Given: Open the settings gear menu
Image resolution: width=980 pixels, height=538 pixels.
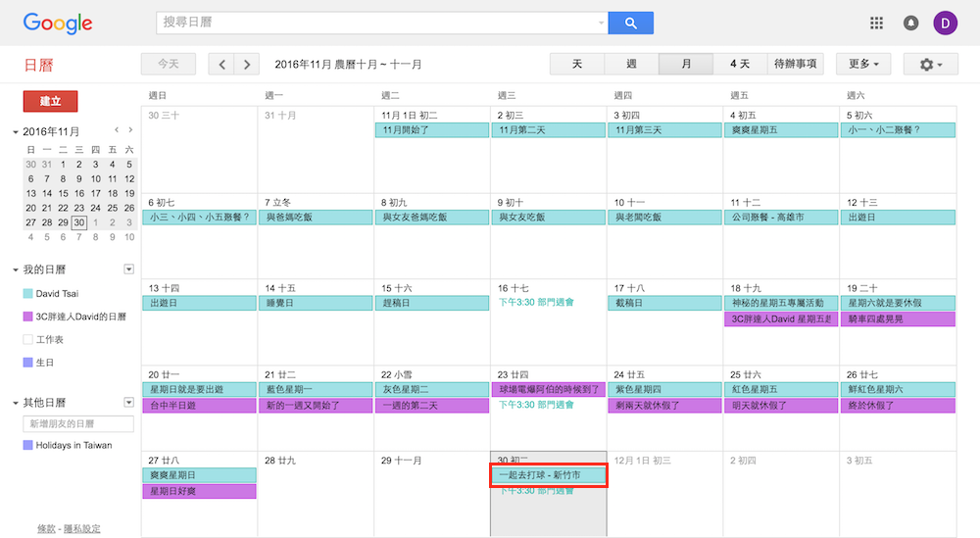Looking at the screenshot, I should [x=930, y=64].
